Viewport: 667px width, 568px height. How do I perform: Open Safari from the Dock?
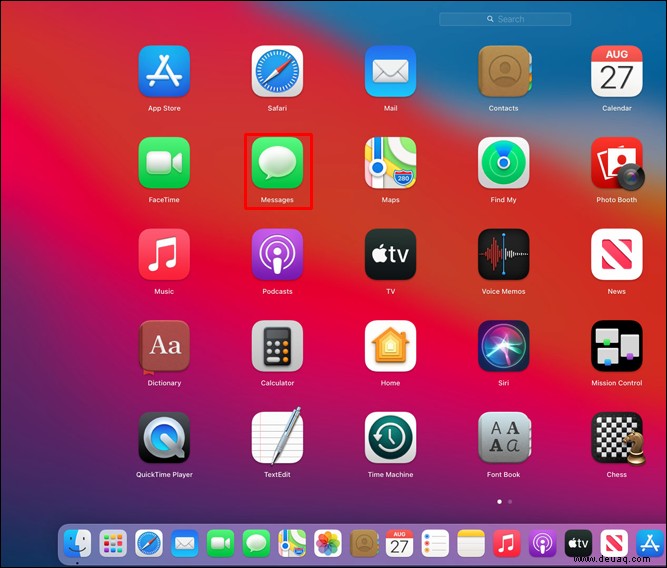[x=149, y=543]
